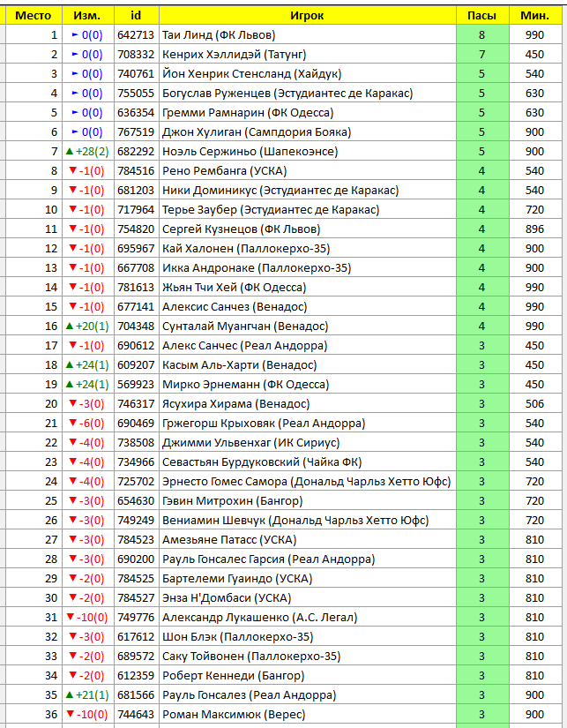Viewport: 567px width, 728px height.
Task: Click Жьян Тчи Хей (ФК Одесса)
Action: coord(308,288)
